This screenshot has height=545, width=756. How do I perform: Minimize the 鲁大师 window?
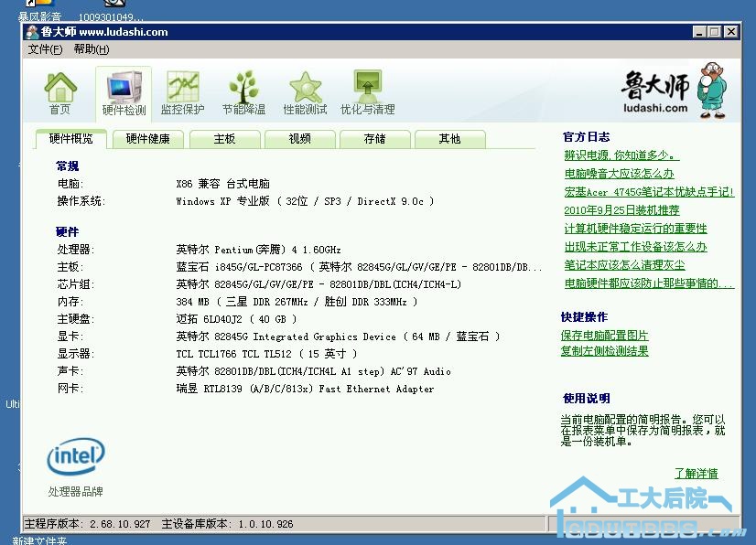click(699, 32)
